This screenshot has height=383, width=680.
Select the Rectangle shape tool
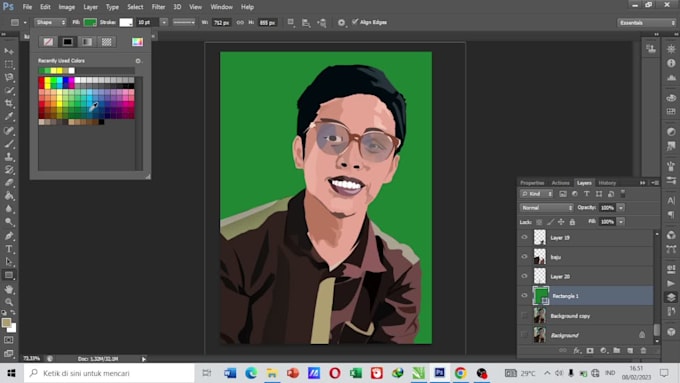(x=9, y=275)
